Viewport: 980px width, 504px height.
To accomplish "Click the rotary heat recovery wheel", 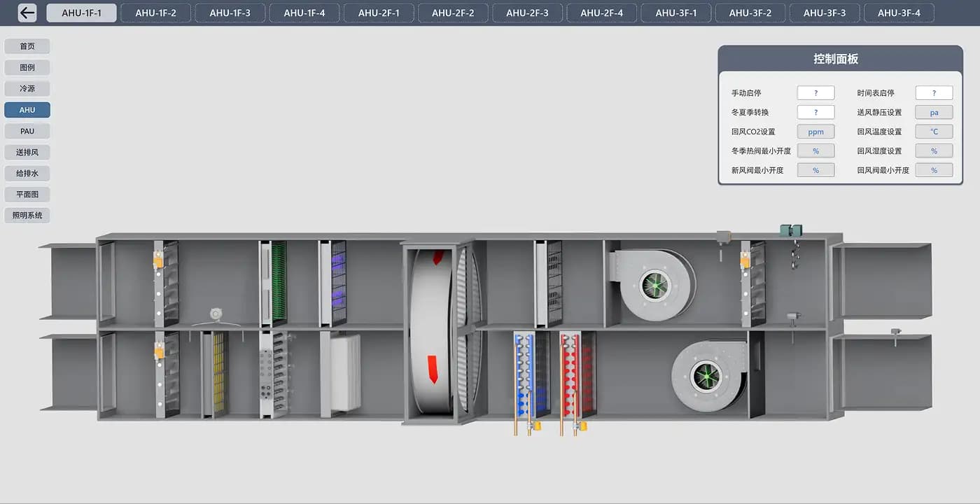I will pos(442,326).
